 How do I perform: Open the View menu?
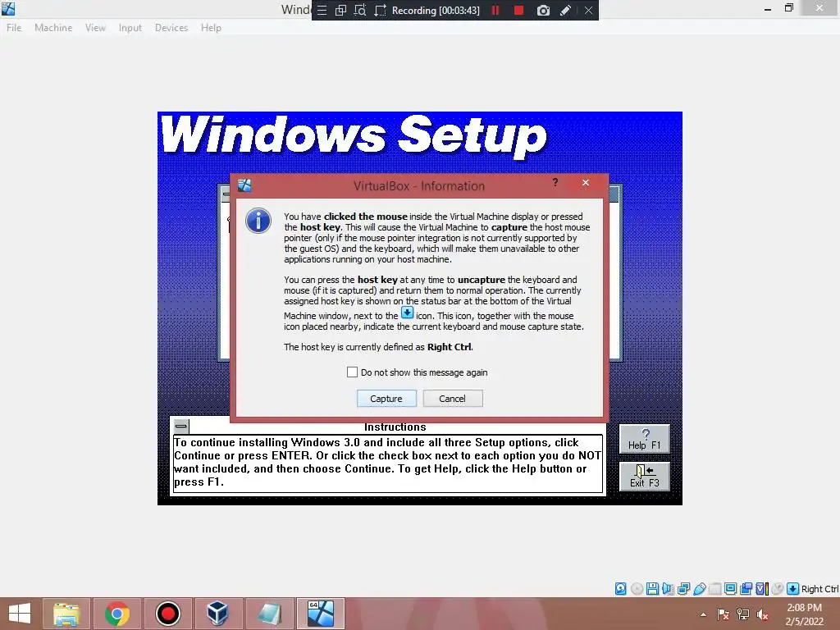(95, 28)
